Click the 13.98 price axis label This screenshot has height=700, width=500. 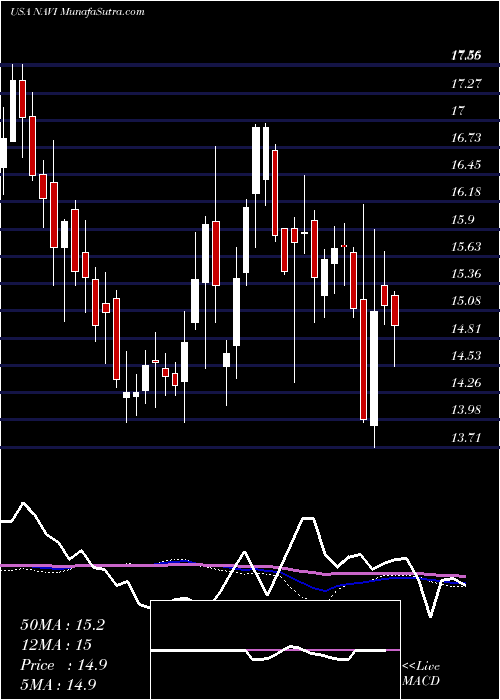point(466,410)
